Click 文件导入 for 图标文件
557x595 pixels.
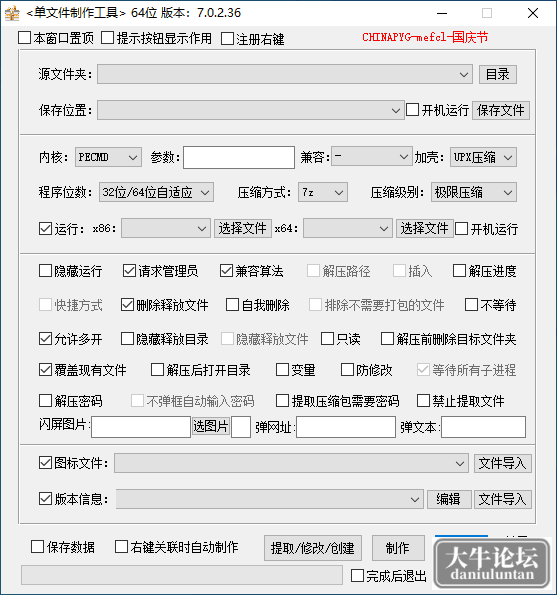pos(502,463)
